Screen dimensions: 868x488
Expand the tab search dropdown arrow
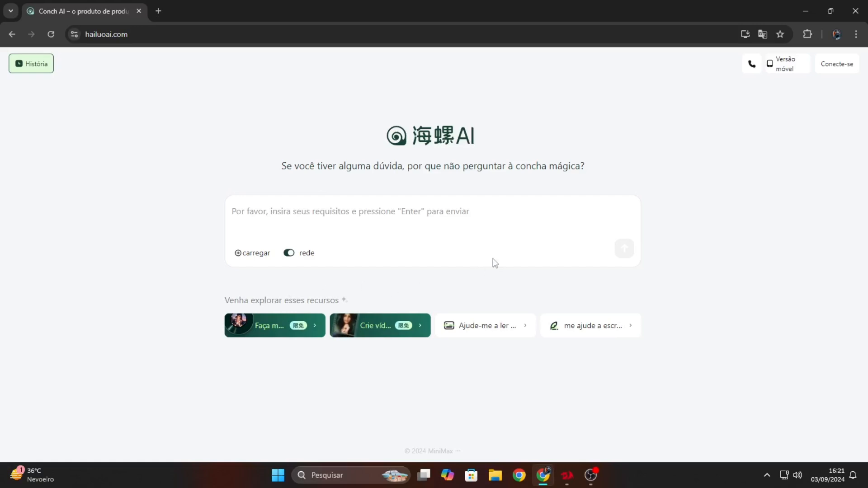11,11
